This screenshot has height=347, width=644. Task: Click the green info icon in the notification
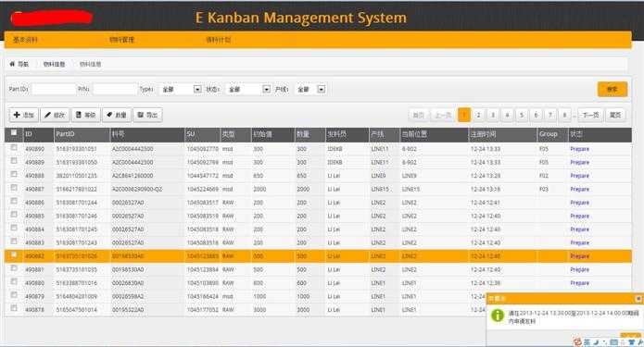(x=498, y=315)
